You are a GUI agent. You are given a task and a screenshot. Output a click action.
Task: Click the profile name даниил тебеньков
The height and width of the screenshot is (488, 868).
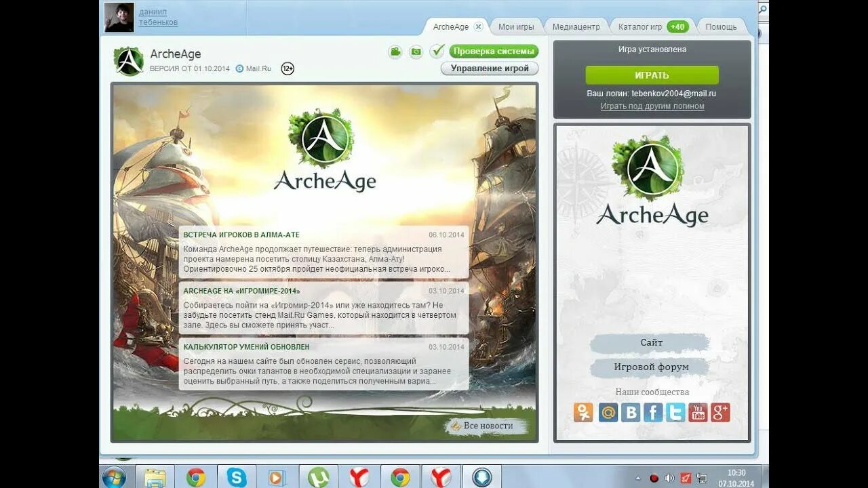tap(159, 18)
